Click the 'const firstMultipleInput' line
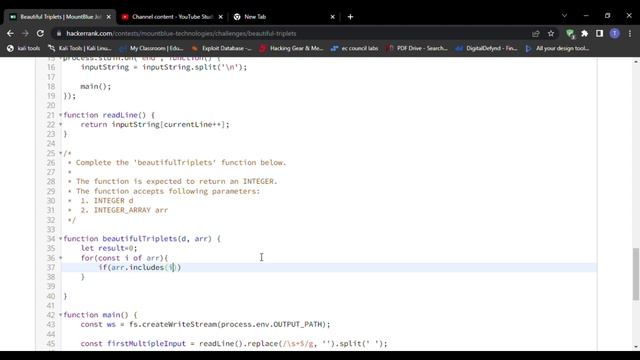 click(234, 344)
